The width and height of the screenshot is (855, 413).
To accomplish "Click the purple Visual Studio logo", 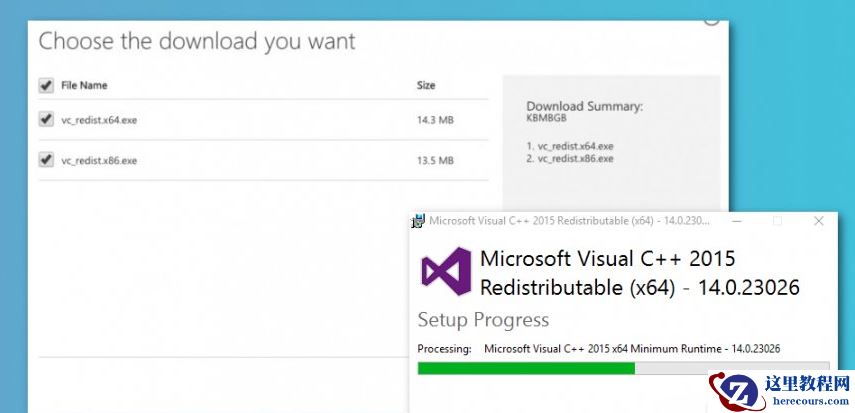I will pyautogui.click(x=445, y=271).
